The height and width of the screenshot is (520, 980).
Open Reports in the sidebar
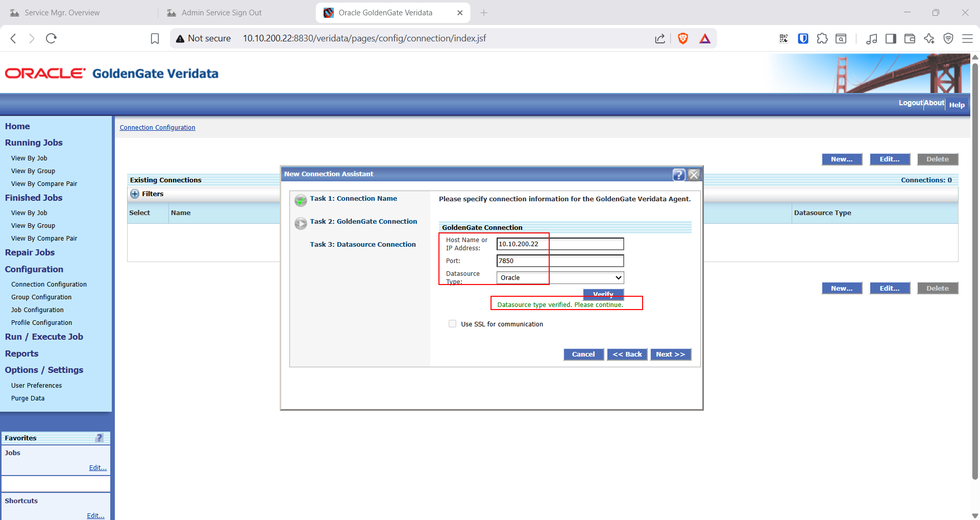[21, 353]
